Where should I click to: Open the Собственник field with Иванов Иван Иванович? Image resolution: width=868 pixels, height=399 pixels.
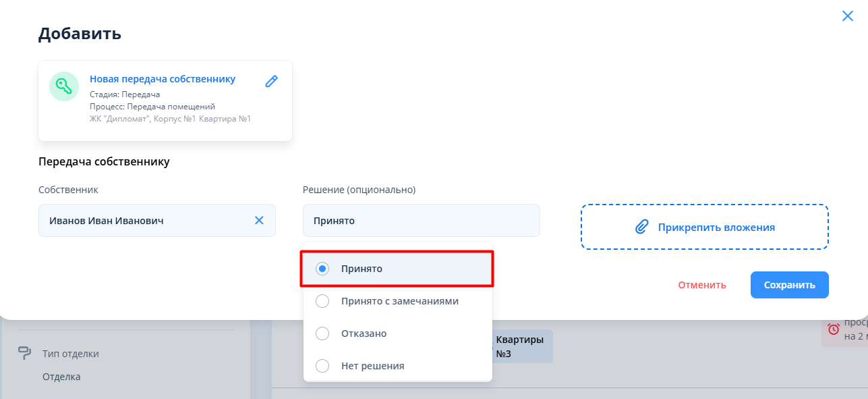pos(142,221)
